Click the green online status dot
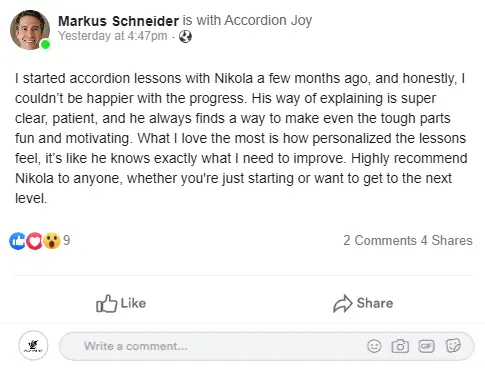The width and height of the screenshot is (485, 369). tap(45, 44)
